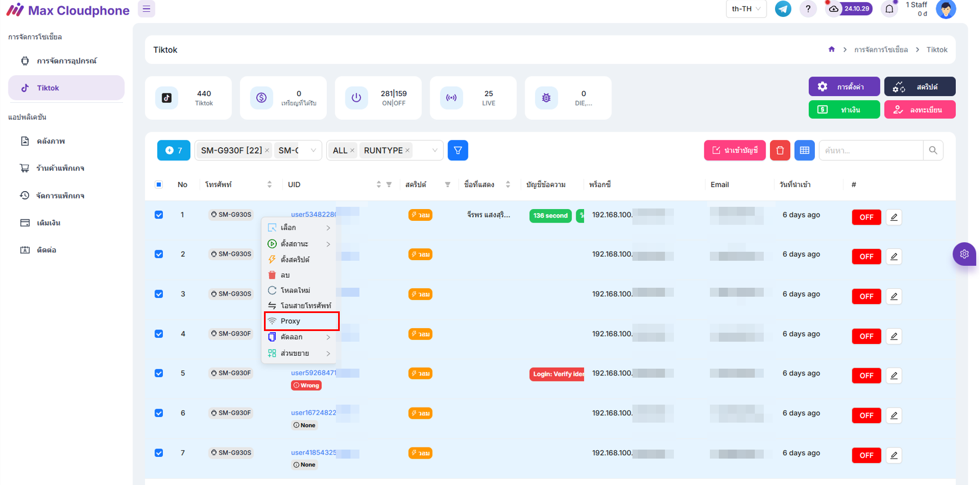Uncheck row 1 checkbox
Screen dimensions: 980x485
tap(159, 215)
